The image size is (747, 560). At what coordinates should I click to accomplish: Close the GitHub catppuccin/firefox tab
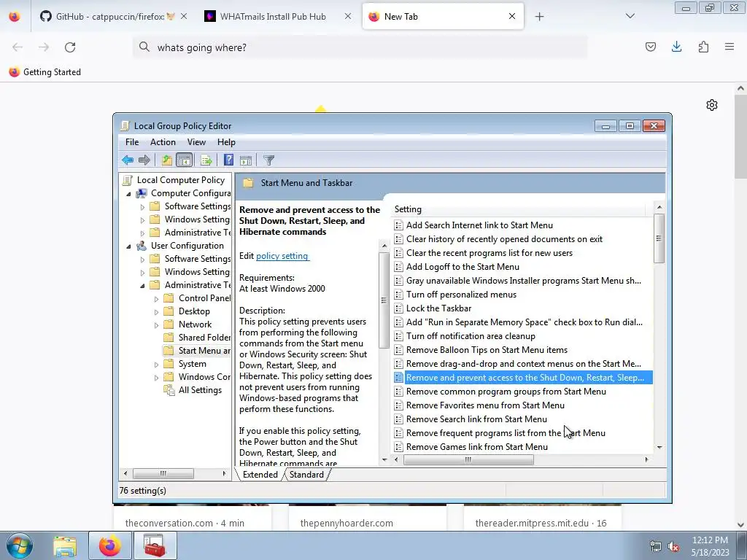pyautogui.click(x=183, y=16)
